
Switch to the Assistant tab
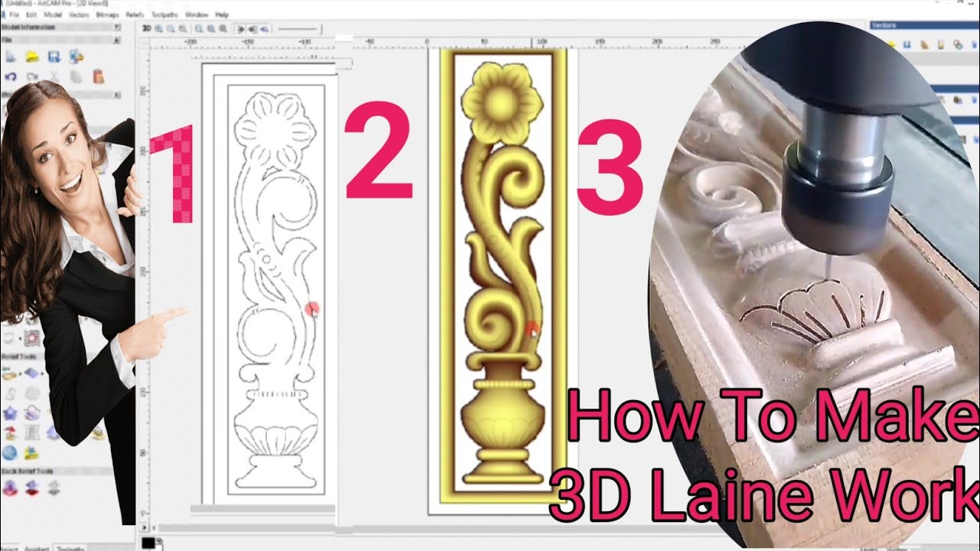point(38,548)
